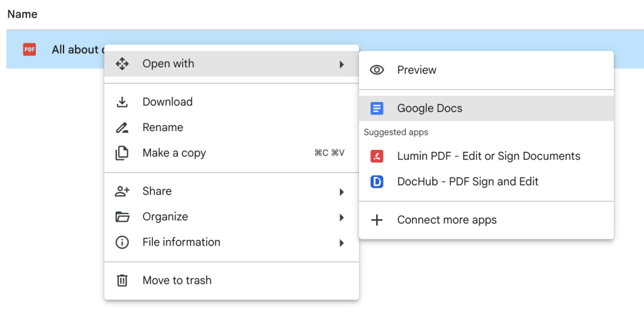Choose Move to trash
The image size is (644, 318).
(x=231, y=281)
